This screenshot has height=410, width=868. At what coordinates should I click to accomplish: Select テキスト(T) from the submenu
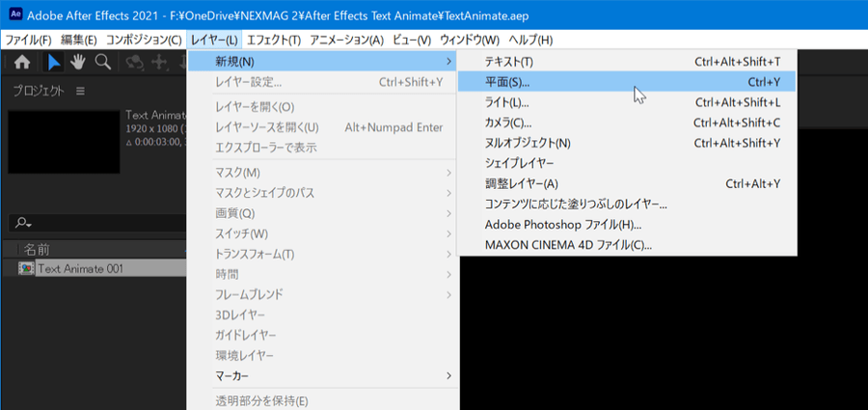coord(627,62)
